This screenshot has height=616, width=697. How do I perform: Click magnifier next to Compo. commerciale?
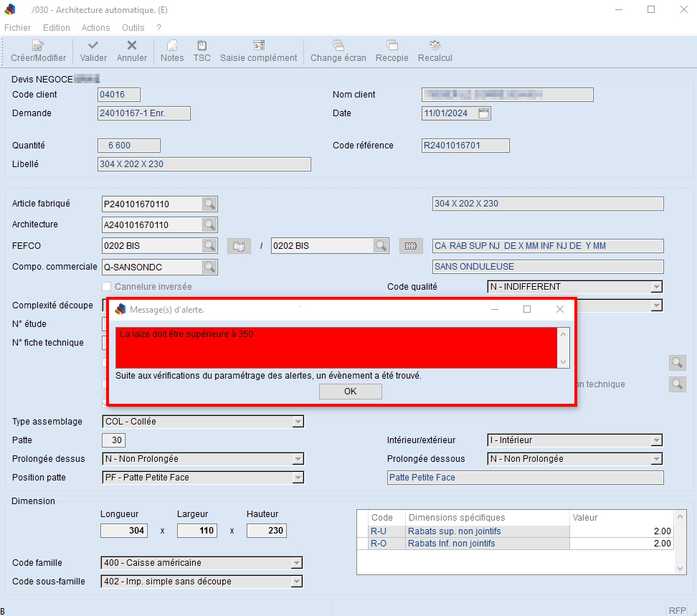[x=209, y=267]
